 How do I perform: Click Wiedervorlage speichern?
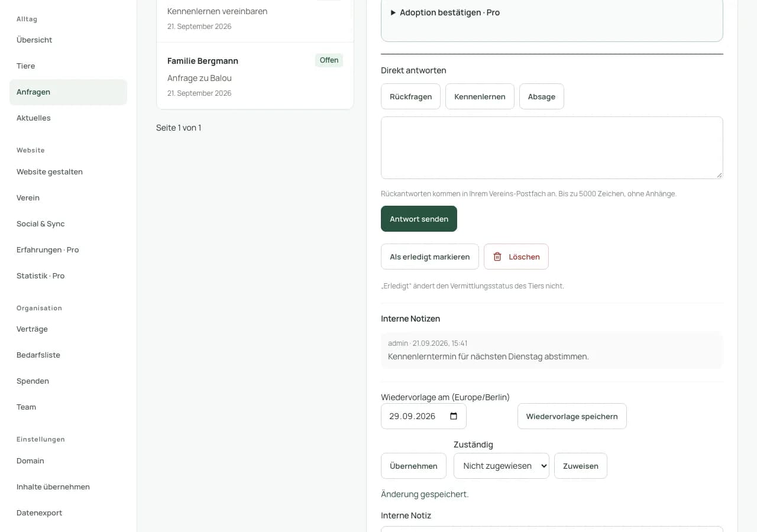pyautogui.click(x=572, y=416)
